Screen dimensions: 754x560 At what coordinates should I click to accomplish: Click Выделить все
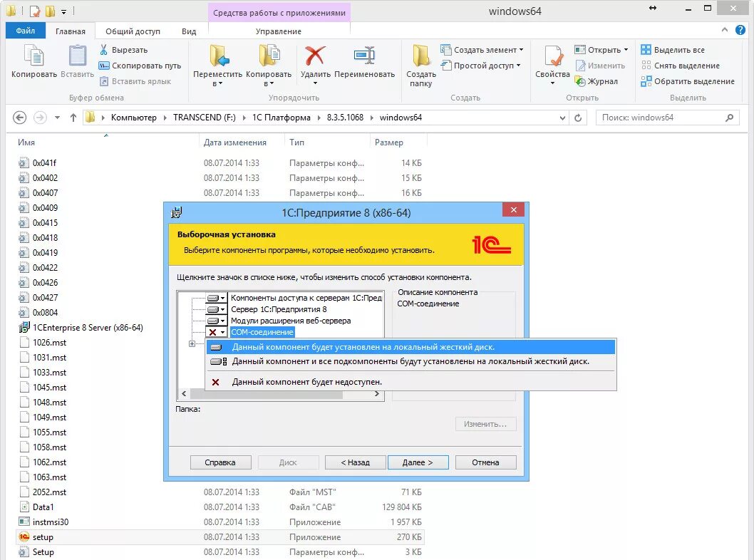coord(673,50)
